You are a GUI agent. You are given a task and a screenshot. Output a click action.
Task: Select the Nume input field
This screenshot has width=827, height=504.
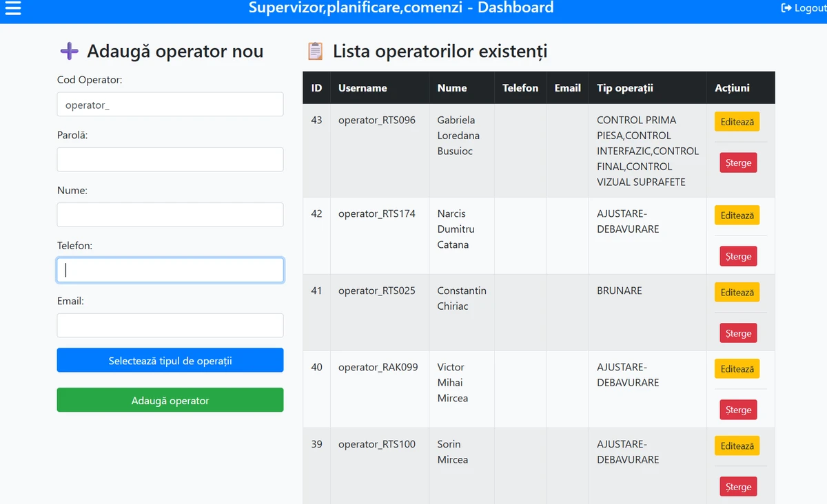pos(170,214)
